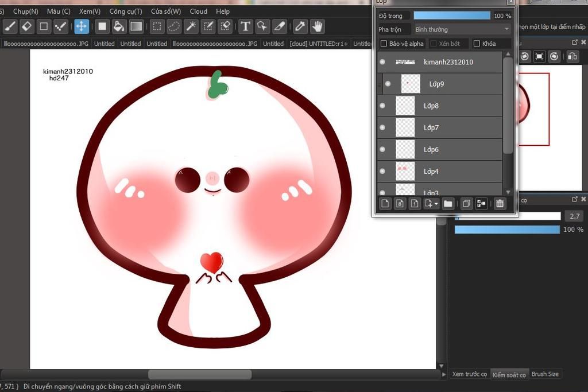The image size is (588, 392).
Task: Click the brush size value field 2.7
Action: click(574, 216)
